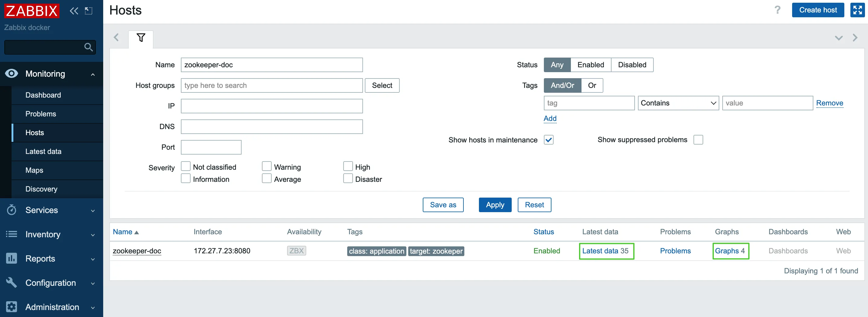This screenshot has width=868, height=317.
Task: Expand the Configuration menu section
Action: [51, 283]
